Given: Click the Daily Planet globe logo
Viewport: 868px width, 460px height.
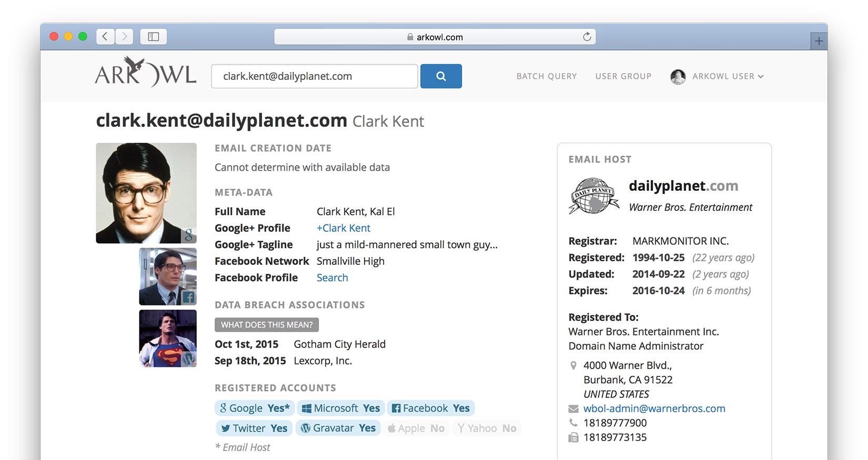Looking at the screenshot, I should tap(594, 197).
